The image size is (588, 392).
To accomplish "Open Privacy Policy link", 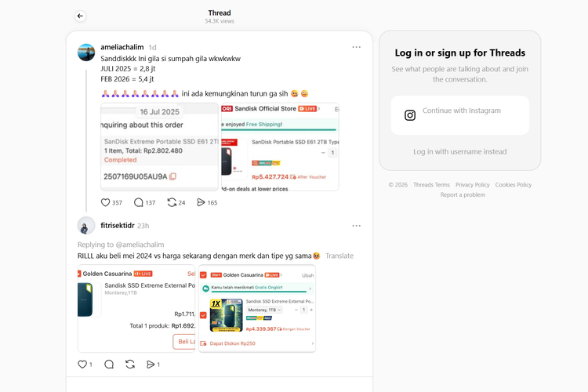I will 472,185.
